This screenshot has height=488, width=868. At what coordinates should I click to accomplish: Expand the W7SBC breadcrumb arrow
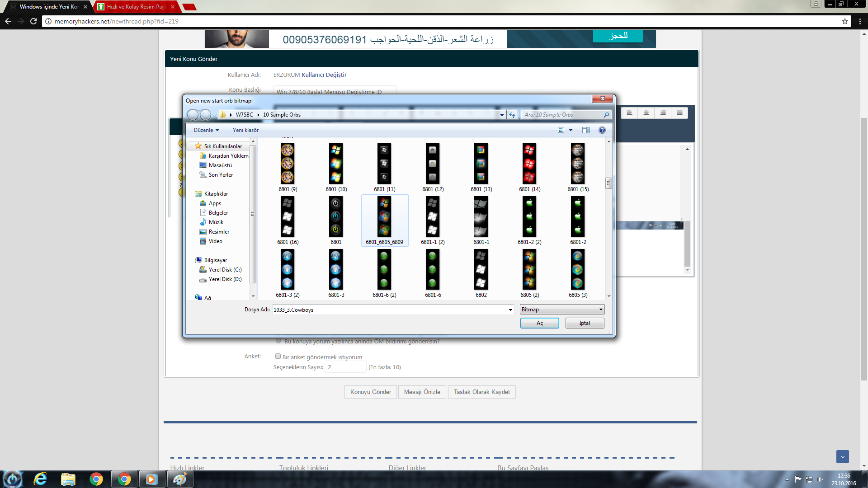258,115
